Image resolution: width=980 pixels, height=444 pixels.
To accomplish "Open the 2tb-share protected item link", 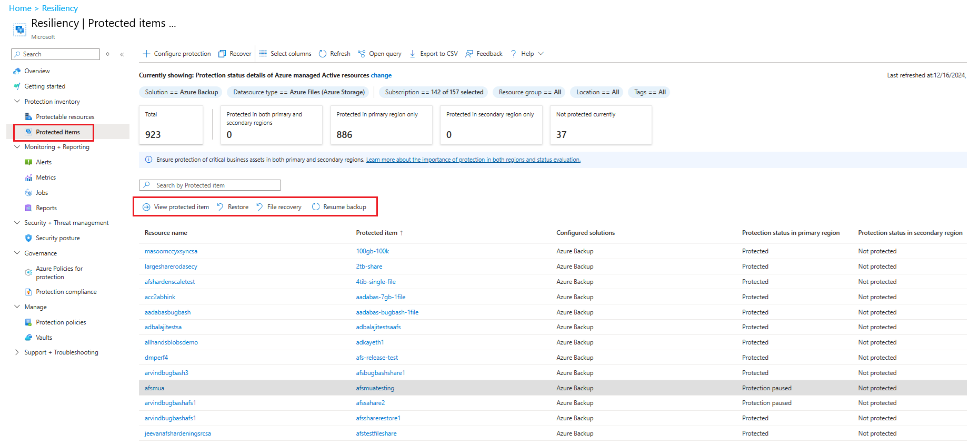I will pyautogui.click(x=369, y=267).
